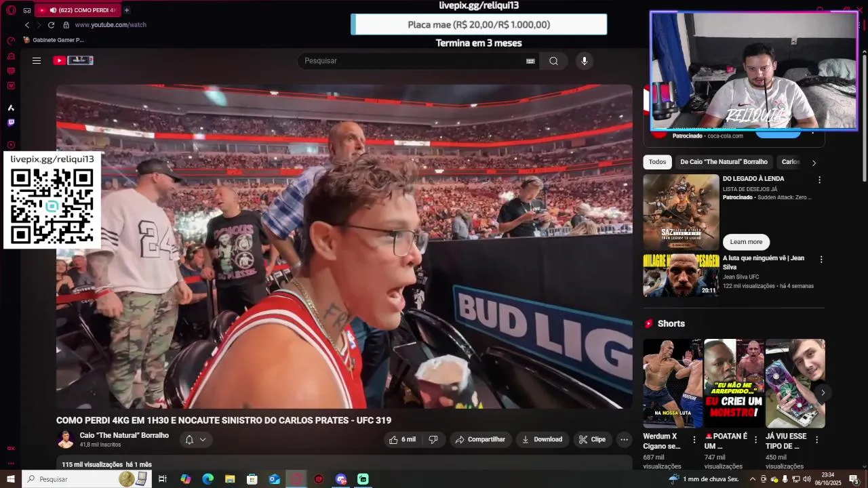Open Caio Borralho channel avatar
Viewport: 868px width, 488px height.
click(x=66, y=439)
